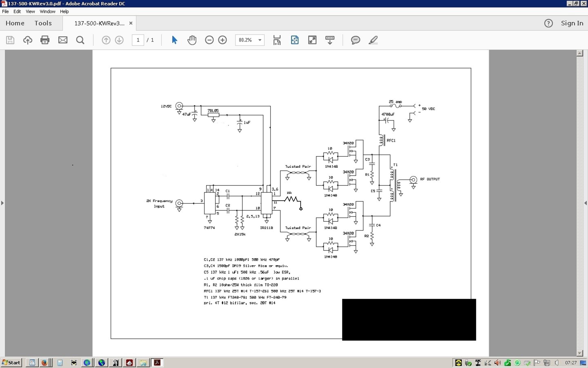Click the '74F74' chip label
This screenshot has width=588, height=368.
tap(209, 228)
